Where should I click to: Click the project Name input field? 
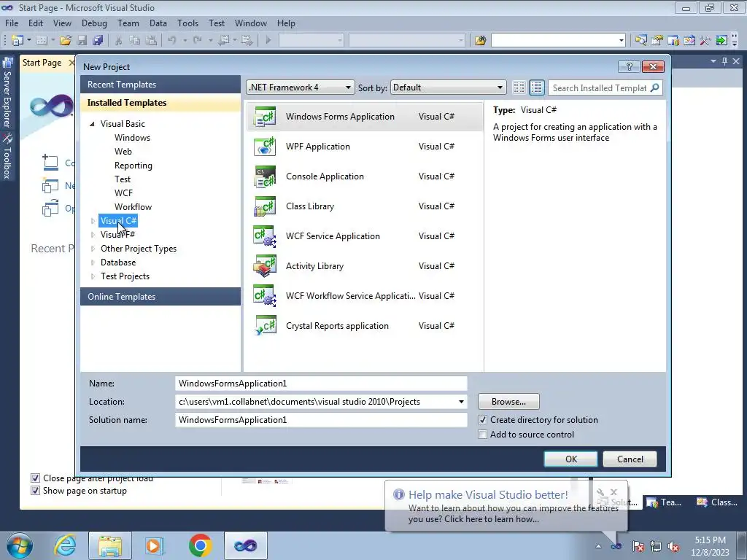click(x=321, y=384)
